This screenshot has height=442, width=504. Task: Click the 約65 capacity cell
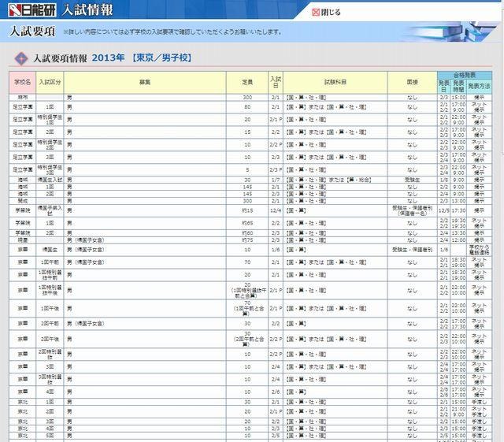pos(247,223)
